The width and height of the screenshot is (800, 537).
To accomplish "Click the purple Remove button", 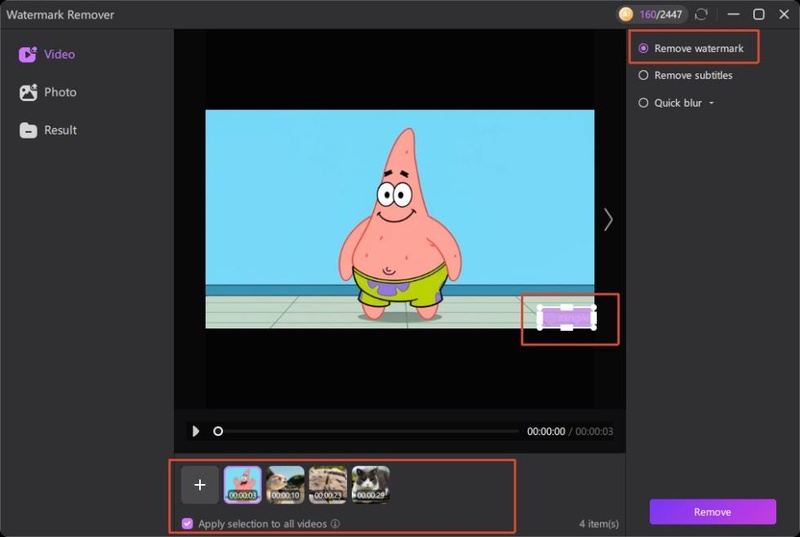I will point(712,512).
